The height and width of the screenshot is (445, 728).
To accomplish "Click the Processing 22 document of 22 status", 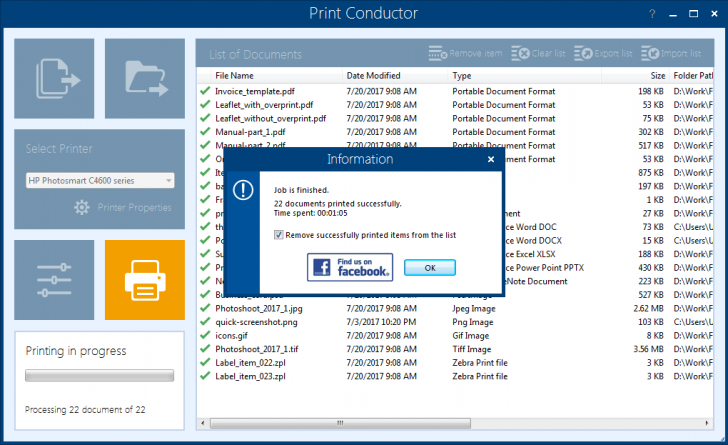I will click(85, 410).
